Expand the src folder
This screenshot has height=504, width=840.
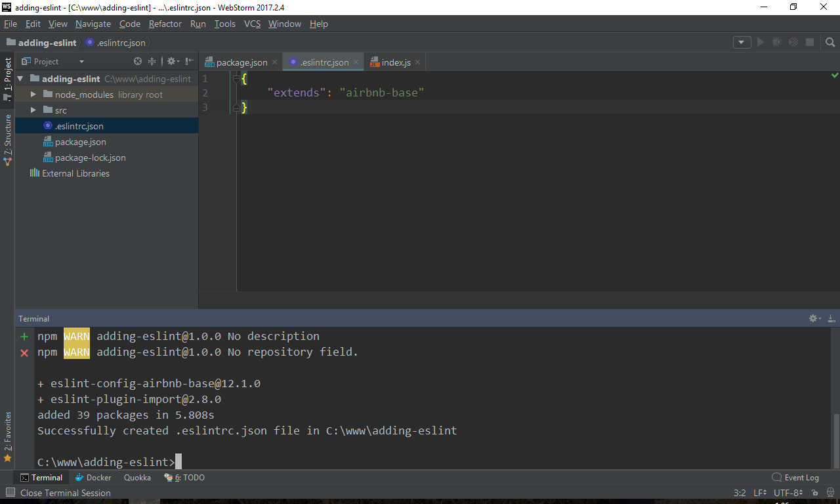(x=33, y=110)
